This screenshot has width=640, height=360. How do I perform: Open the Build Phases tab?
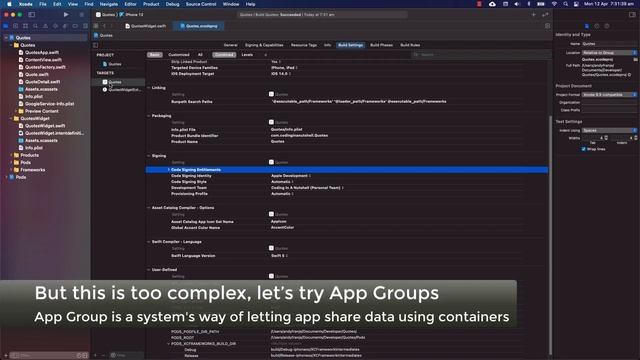[381, 45]
